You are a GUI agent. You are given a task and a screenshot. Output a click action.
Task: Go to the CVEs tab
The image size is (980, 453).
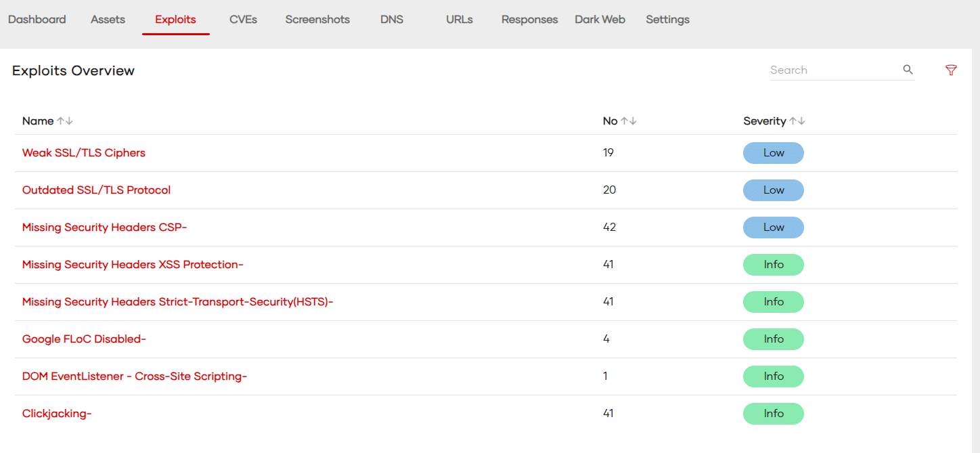pyautogui.click(x=243, y=20)
